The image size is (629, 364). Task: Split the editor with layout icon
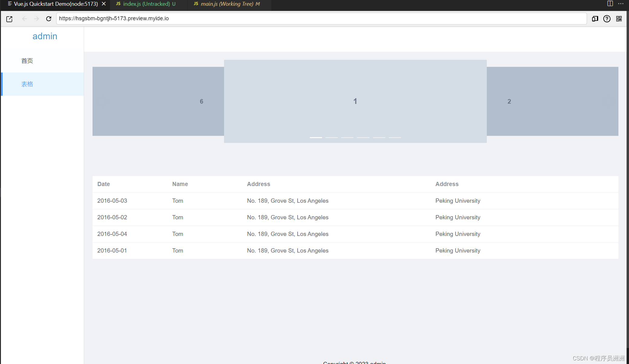click(610, 4)
